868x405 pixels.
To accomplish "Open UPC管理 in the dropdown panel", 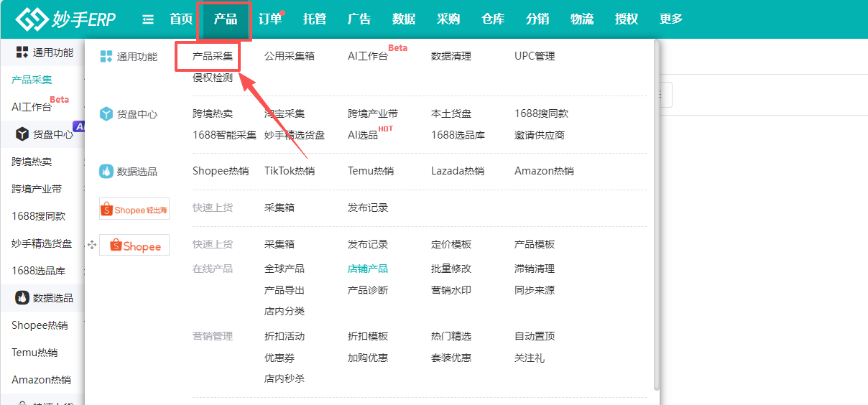I will click(x=535, y=56).
